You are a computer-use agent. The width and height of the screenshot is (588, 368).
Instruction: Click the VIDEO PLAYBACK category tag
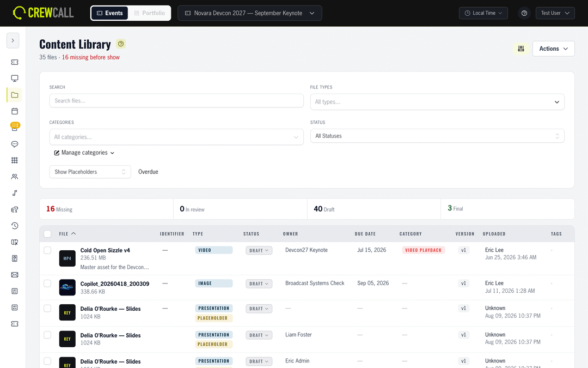click(x=424, y=250)
